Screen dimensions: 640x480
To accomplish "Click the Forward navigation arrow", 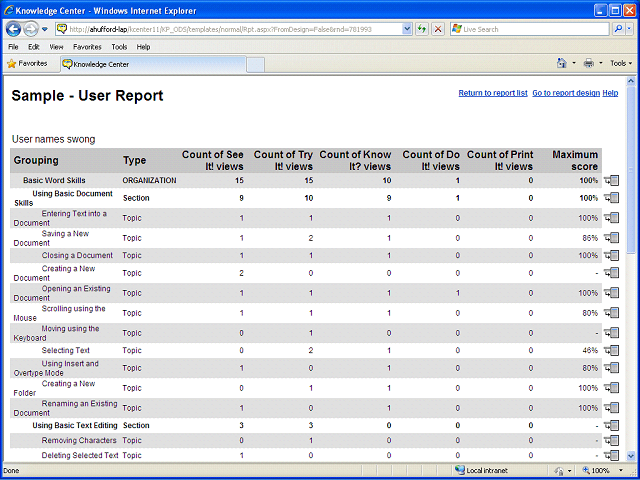I will coord(30,29).
